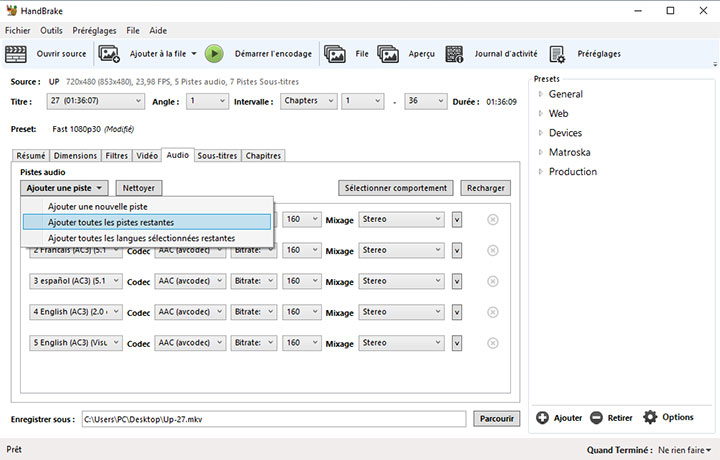Click the Ajouter à la file image icon

109,54
